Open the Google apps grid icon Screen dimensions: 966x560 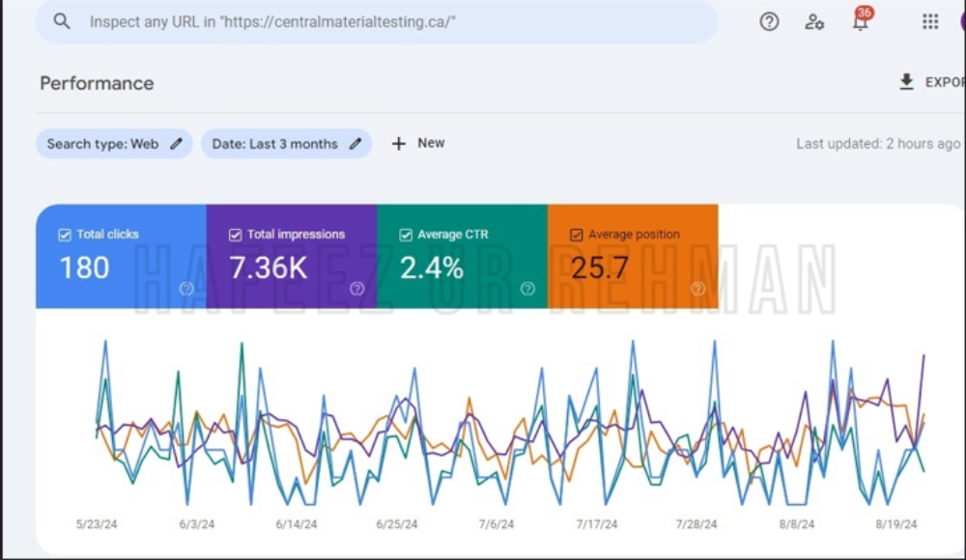point(930,21)
